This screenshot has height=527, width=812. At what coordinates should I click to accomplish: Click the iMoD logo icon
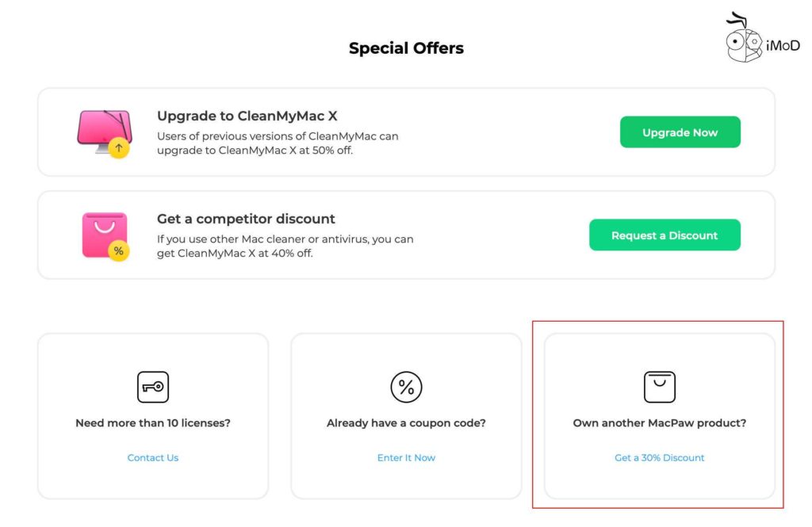745,40
